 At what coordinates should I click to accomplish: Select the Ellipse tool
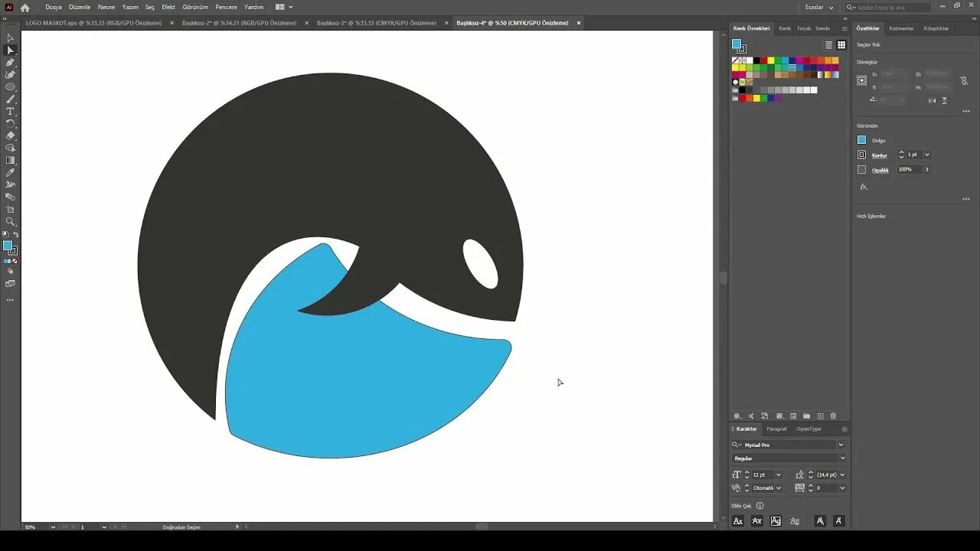(x=10, y=86)
